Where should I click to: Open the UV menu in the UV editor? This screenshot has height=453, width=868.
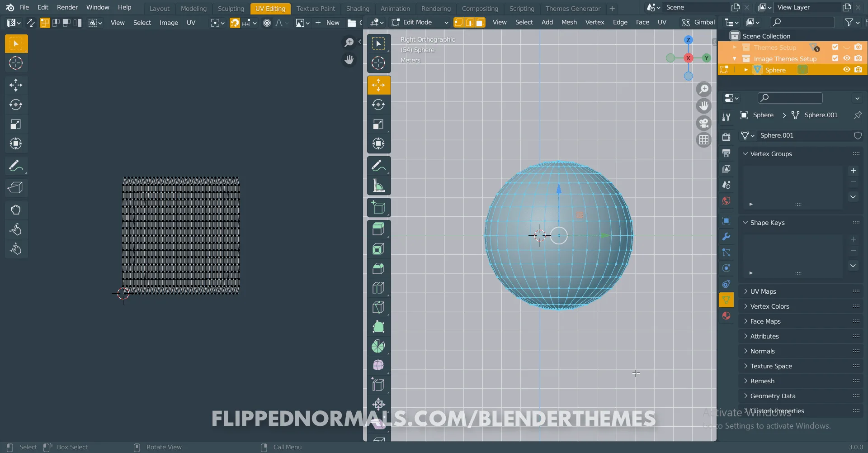[191, 23]
